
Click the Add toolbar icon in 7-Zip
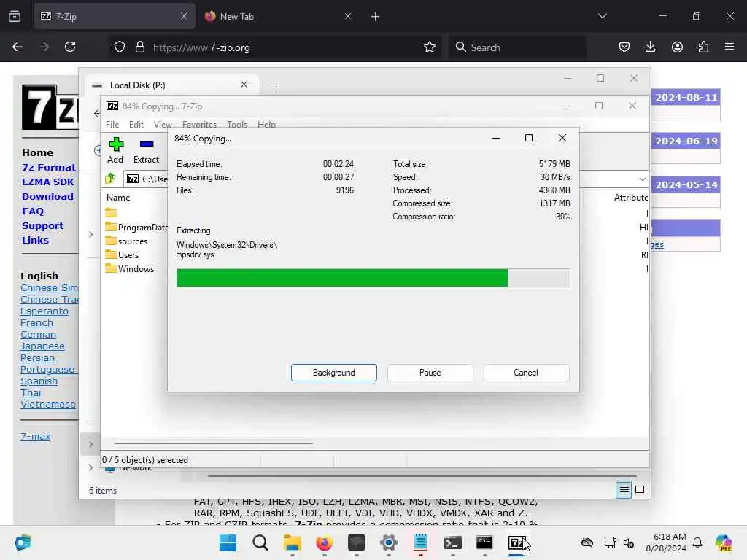click(x=116, y=144)
